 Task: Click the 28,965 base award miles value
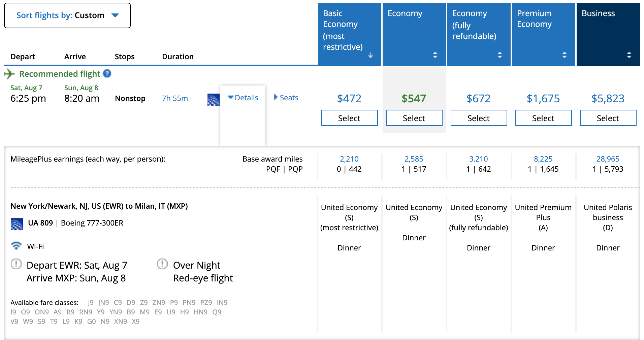pyautogui.click(x=608, y=159)
